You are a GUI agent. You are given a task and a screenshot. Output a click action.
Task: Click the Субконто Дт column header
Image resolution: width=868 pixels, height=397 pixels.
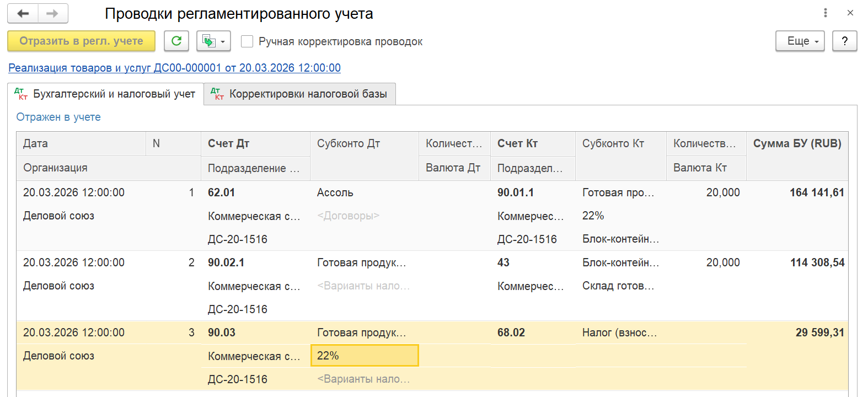click(364, 156)
